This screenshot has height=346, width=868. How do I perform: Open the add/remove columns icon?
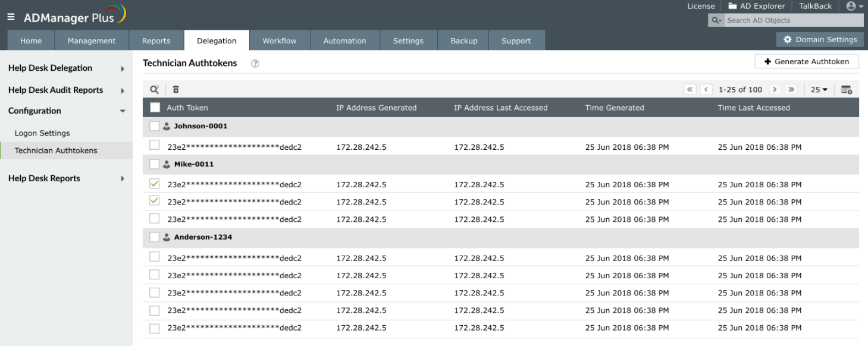[x=847, y=90]
